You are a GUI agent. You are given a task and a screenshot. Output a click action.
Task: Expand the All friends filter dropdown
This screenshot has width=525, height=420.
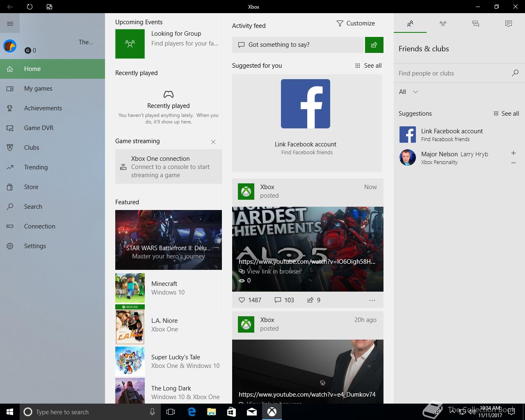[x=409, y=92]
